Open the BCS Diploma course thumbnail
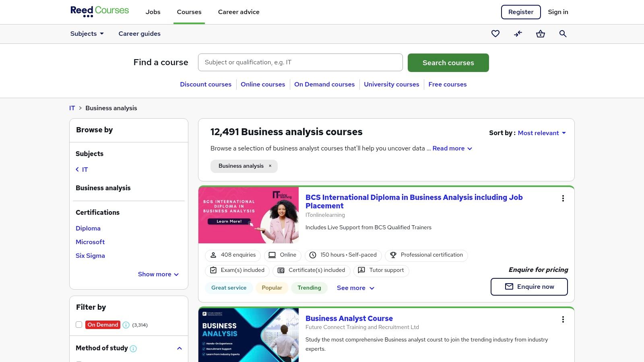The width and height of the screenshot is (644, 362). (248, 215)
